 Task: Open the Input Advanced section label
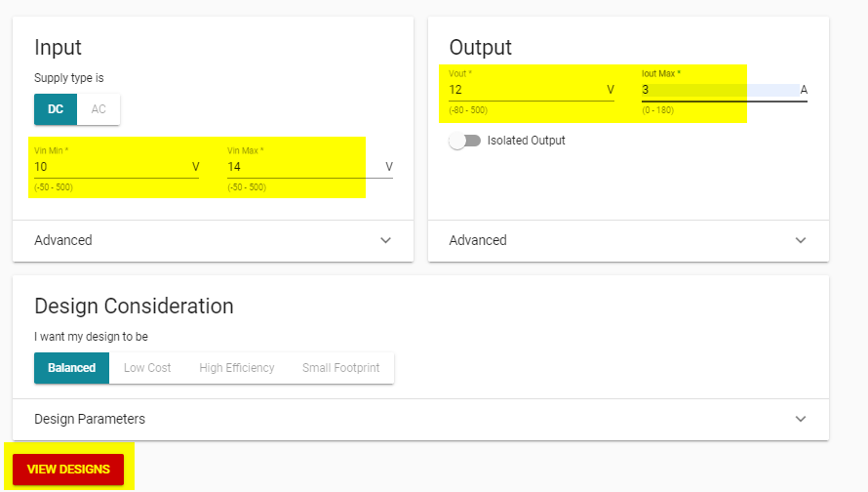click(63, 240)
